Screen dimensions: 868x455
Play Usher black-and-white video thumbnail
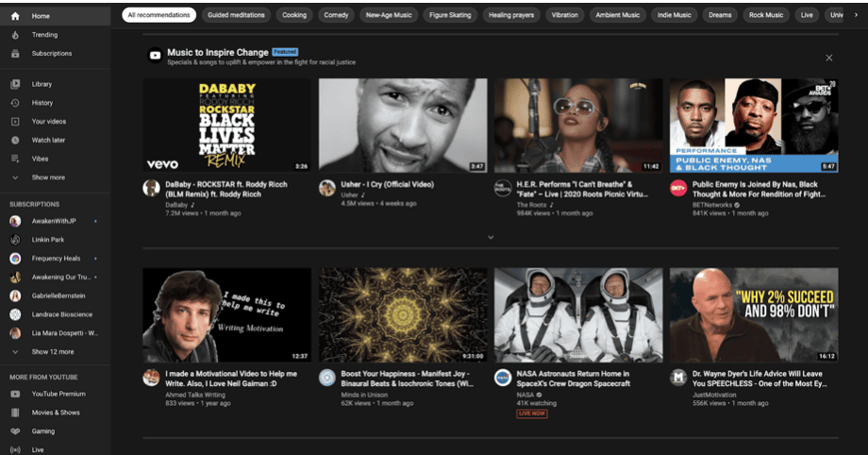tap(403, 126)
